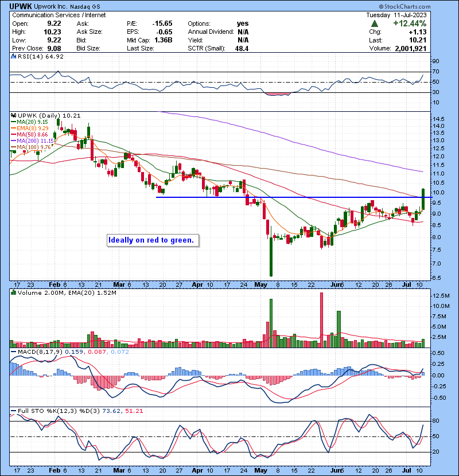Click the High value 10.23
459x476 pixels.
[x=52, y=32]
